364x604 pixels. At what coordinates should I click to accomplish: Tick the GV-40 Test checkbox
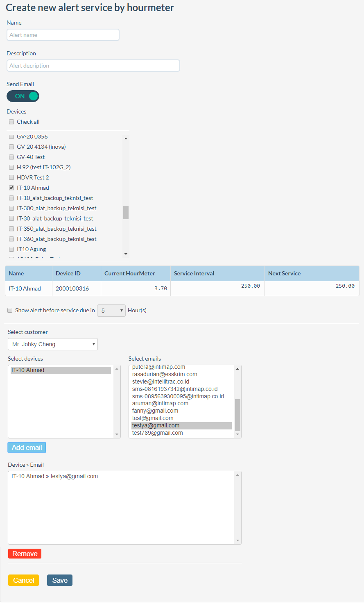pyautogui.click(x=11, y=157)
